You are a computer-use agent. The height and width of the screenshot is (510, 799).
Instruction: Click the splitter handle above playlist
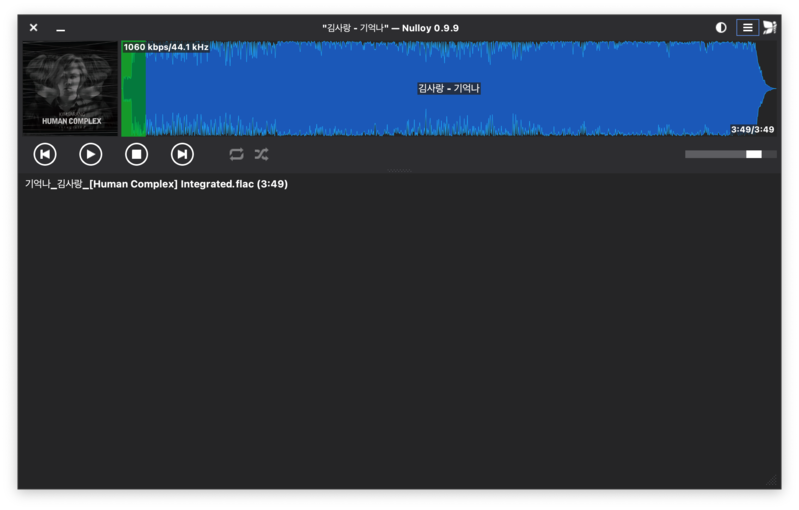(400, 171)
